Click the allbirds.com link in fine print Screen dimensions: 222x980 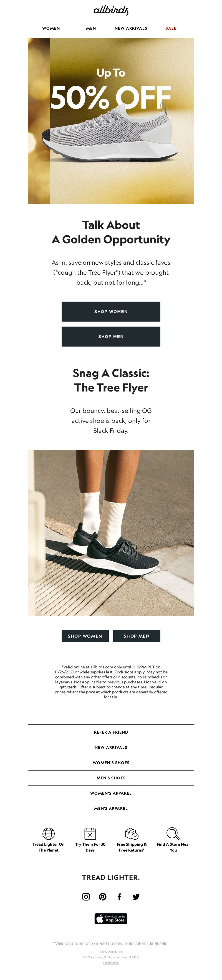102,667
